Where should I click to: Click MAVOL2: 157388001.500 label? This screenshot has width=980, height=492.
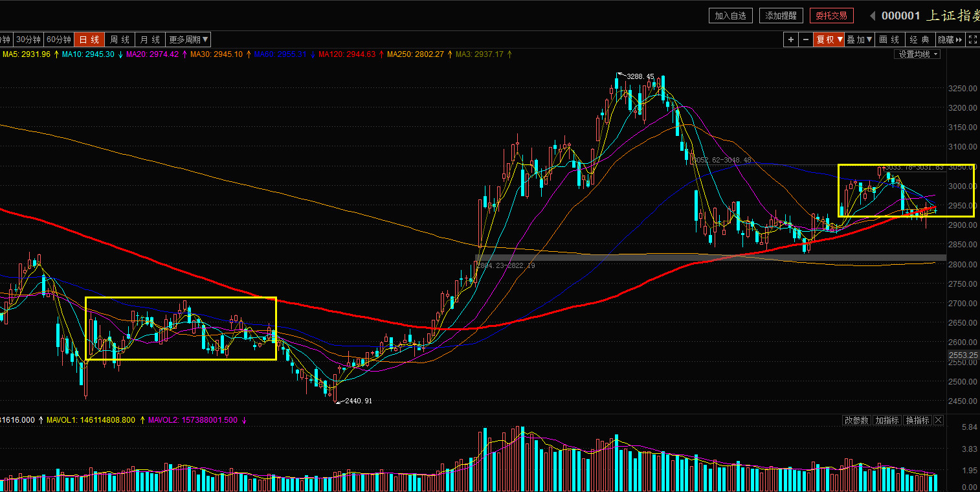click(193, 420)
